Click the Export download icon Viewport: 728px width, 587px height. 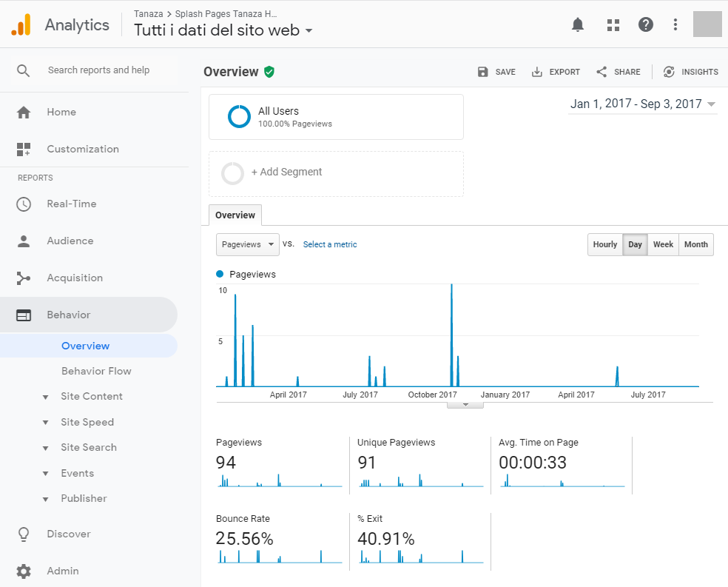536,72
